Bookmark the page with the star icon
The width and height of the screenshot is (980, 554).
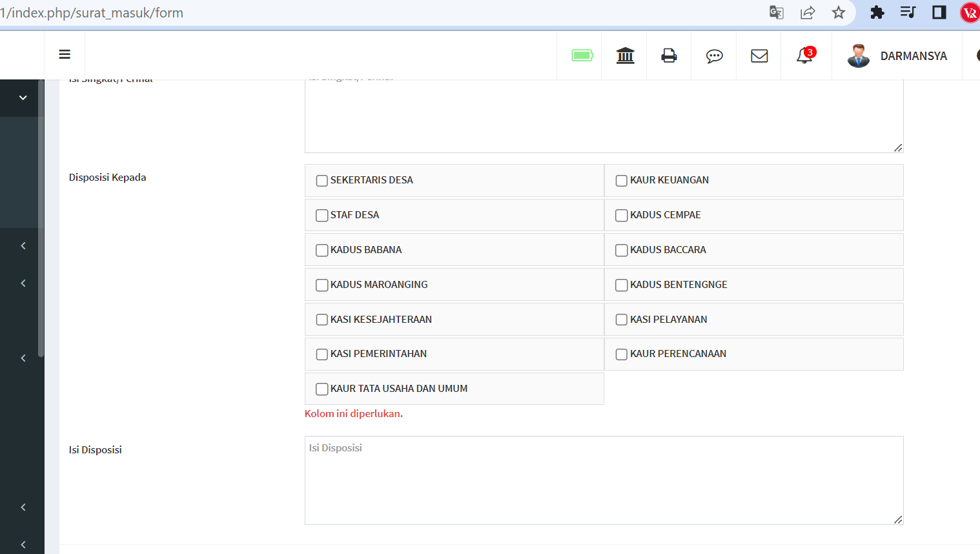point(838,12)
